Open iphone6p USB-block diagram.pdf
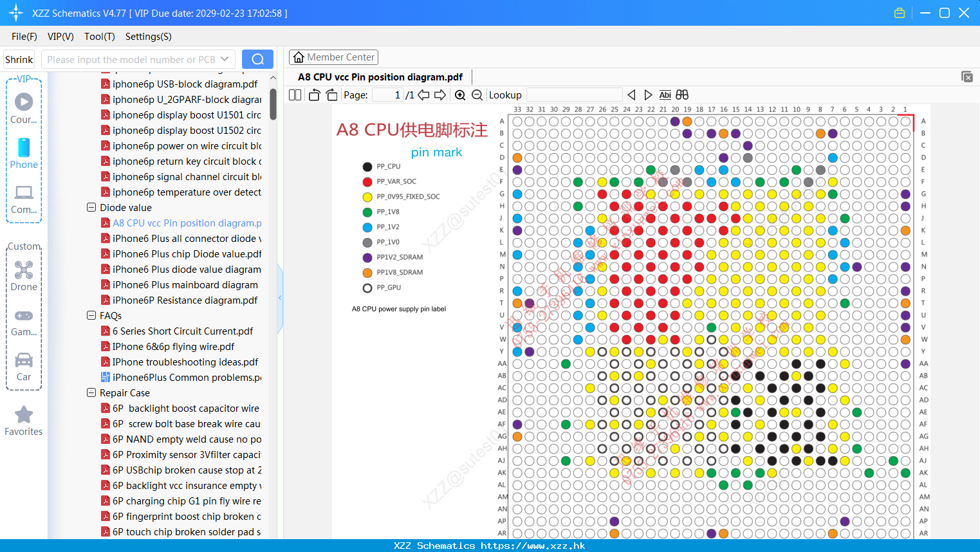Viewport: 980px width, 552px height. point(185,84)
